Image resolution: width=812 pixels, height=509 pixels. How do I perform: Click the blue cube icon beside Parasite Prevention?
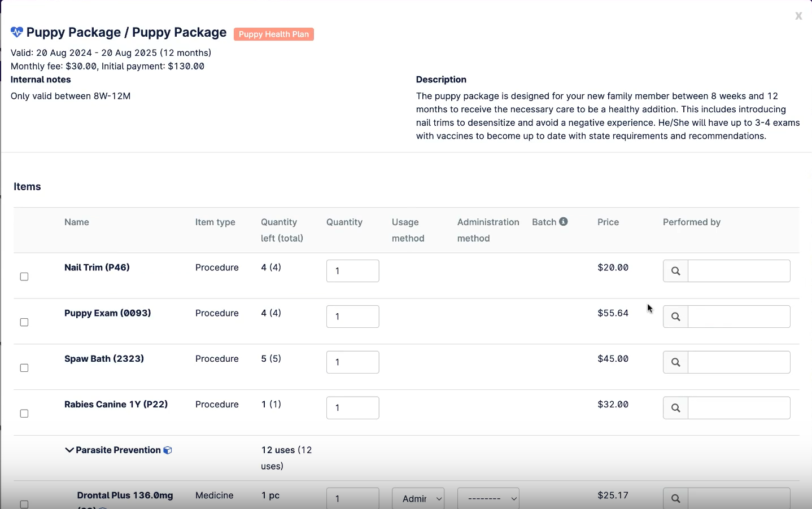168,450
